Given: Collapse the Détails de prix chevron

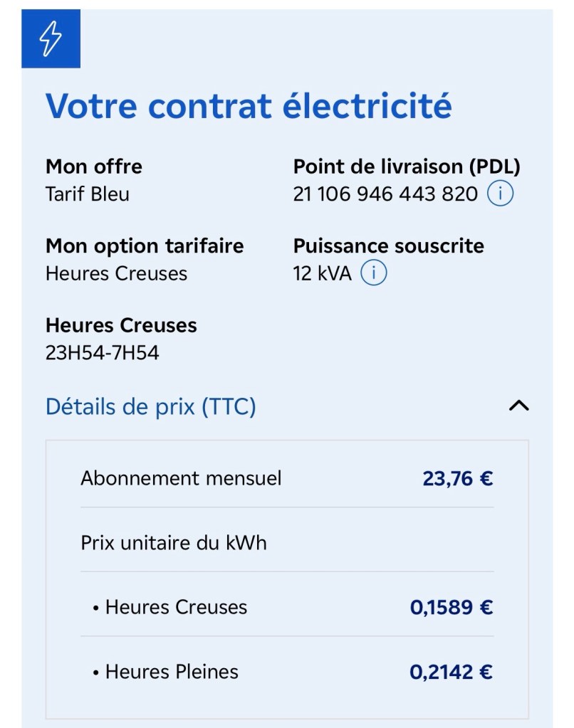Looking at the screenshot, I should (518, 406).
